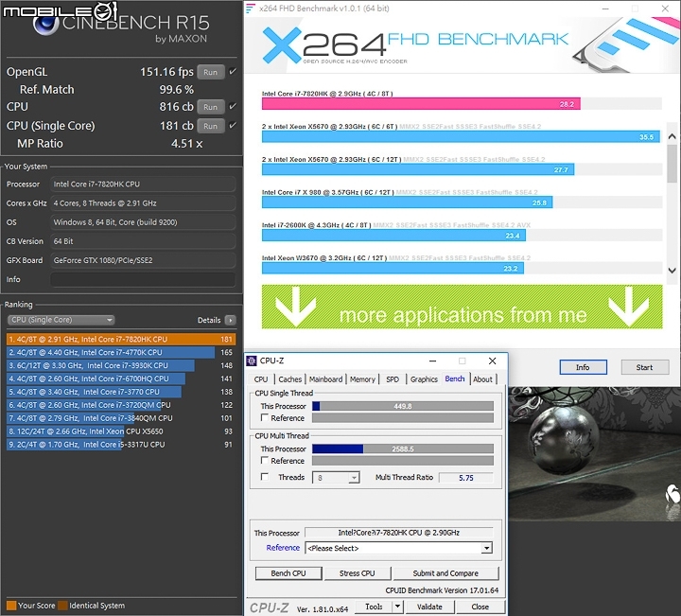
Task: Run the OpenGL test in Cinebench
Action: [x=211, y=72]
